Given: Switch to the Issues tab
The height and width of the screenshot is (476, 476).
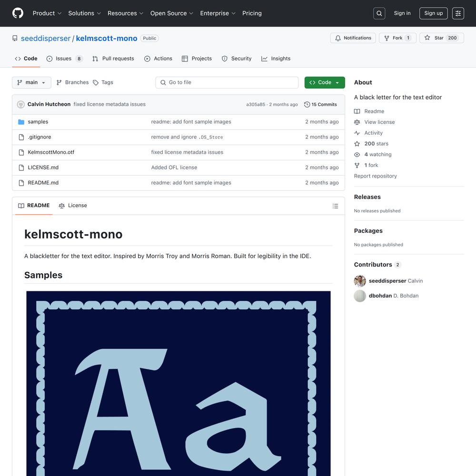Looking at the screenshot, I should click(x=64, y=59).
